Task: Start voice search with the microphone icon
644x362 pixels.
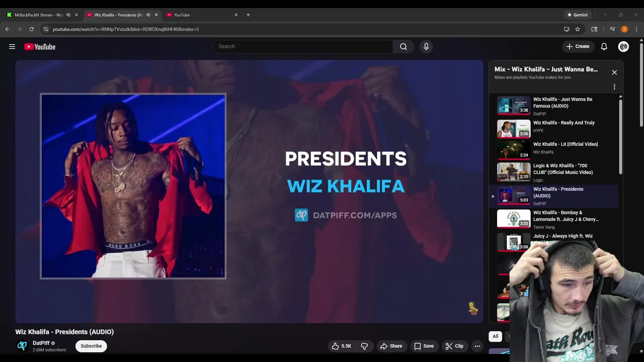Action: [426, 46]
